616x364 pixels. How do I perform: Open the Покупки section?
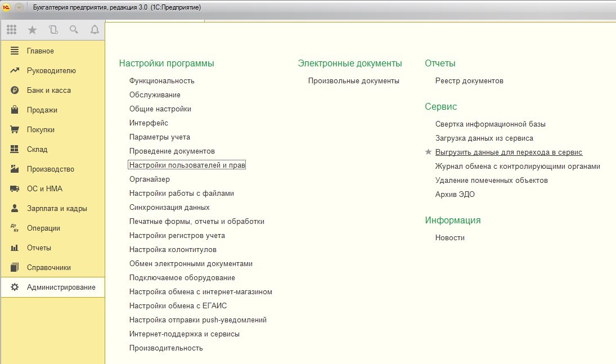tap(41, 130)
